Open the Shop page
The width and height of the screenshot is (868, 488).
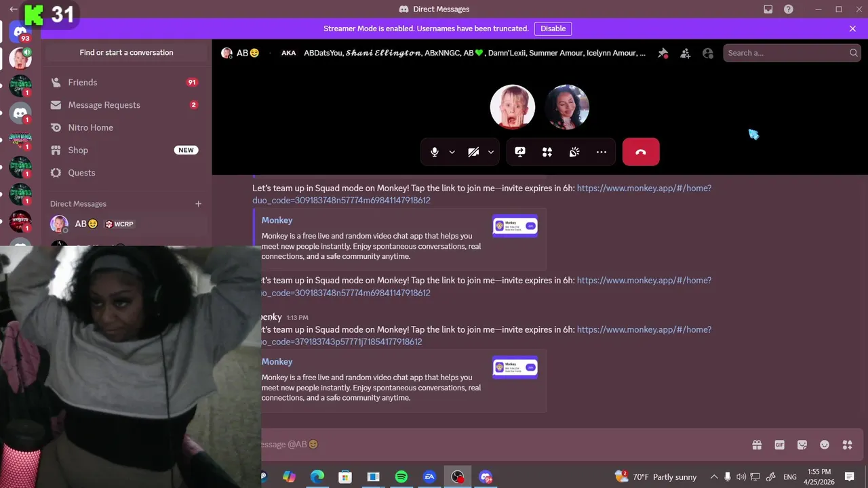coord(127,150)
